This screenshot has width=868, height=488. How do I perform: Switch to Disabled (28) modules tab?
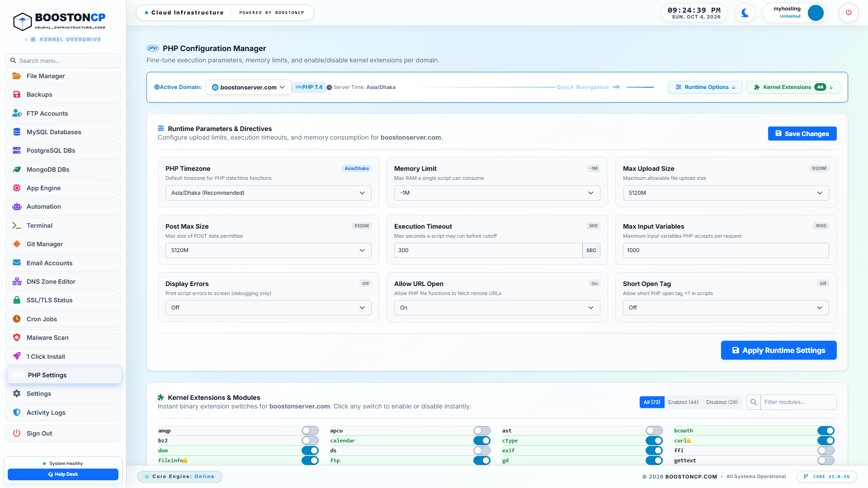click(722, 402)
